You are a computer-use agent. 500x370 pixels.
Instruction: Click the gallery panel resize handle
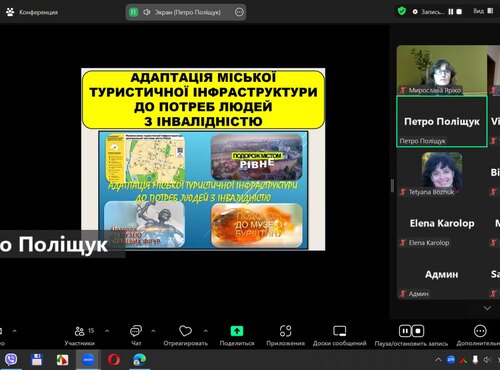coord(392,186)
